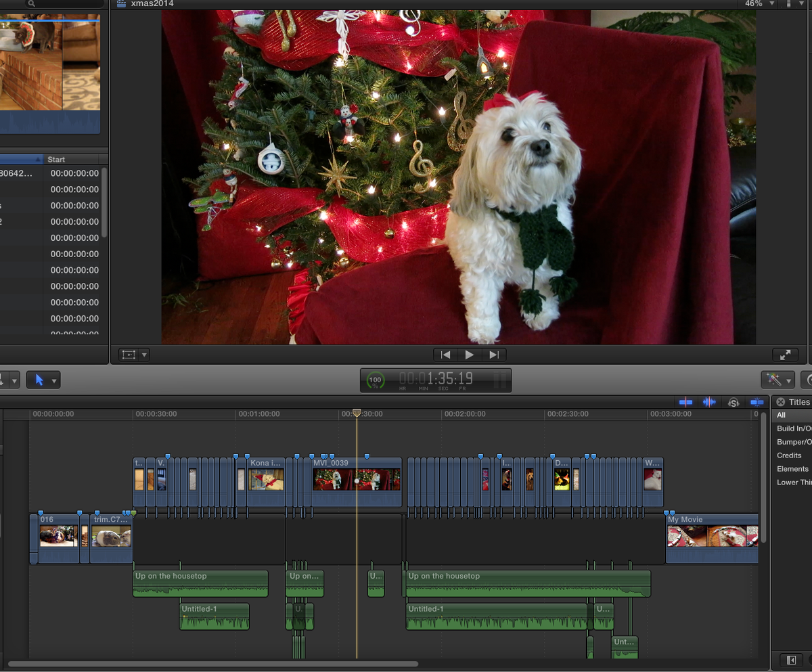Viewport: 812px width, 672px height.
Task: Select the Build In/Out titles category
Action: pos(792,428)
